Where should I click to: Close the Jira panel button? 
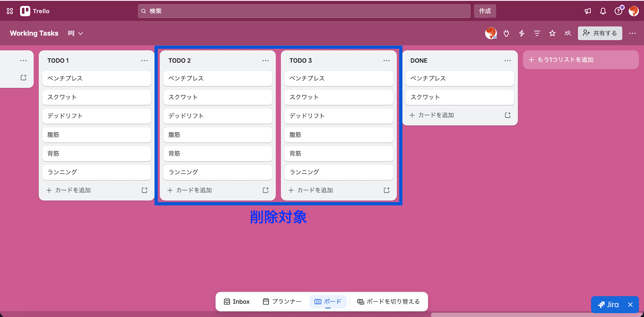[x=630, y=305]
